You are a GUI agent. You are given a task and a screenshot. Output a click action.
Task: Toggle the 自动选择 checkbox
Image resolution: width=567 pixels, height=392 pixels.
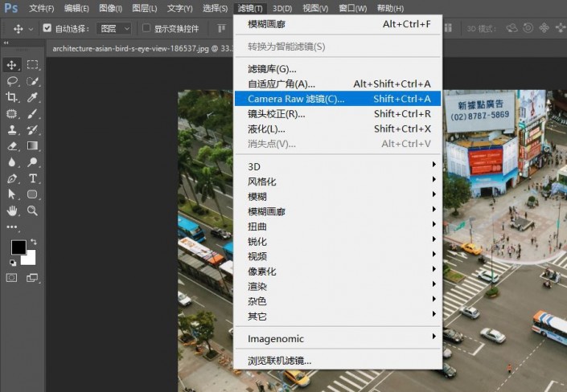(47, 28)
